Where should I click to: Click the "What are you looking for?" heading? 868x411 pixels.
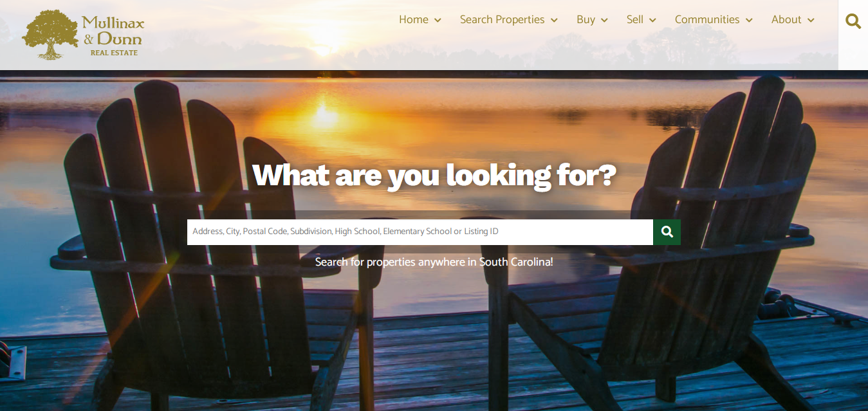[434, 175]
